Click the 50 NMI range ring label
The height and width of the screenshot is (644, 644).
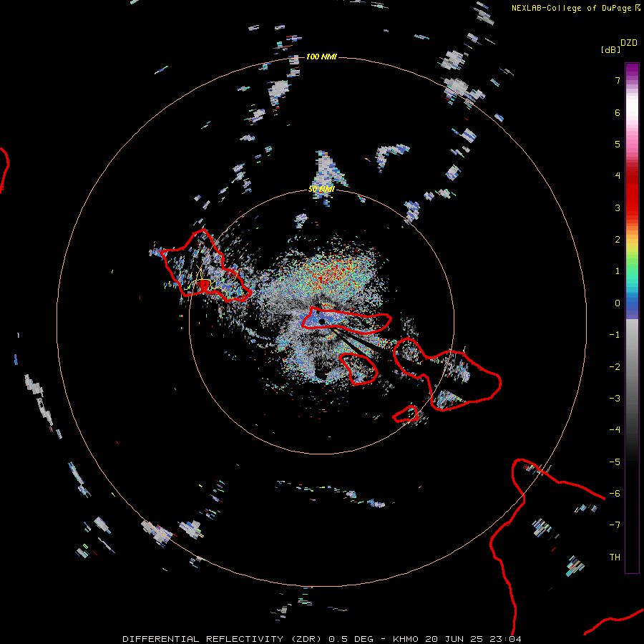(321, 190)
